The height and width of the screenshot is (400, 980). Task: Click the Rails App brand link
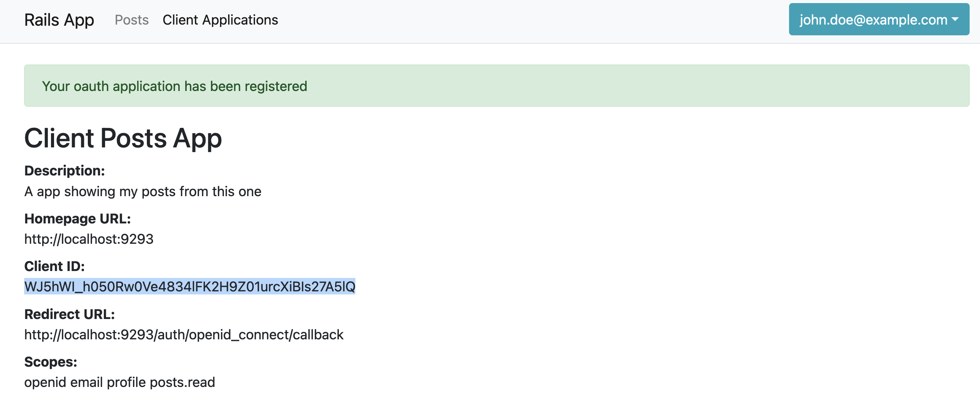pyautogui.click(x=59, y=20)
